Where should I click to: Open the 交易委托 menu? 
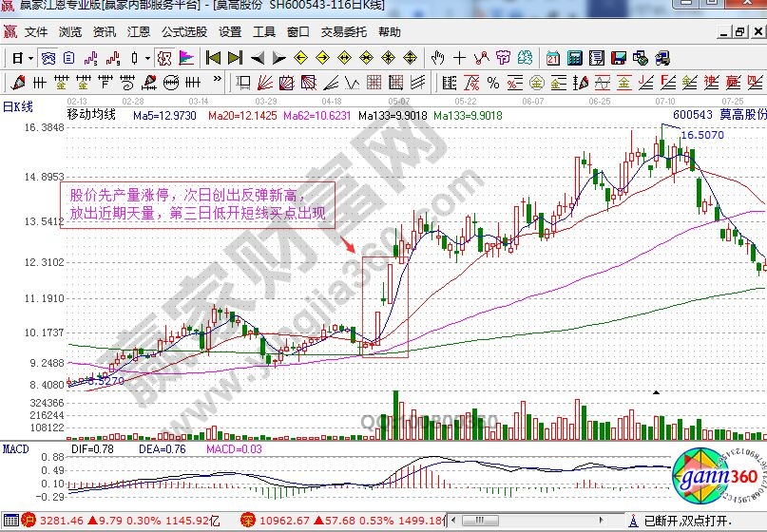[x=343, y=31]
